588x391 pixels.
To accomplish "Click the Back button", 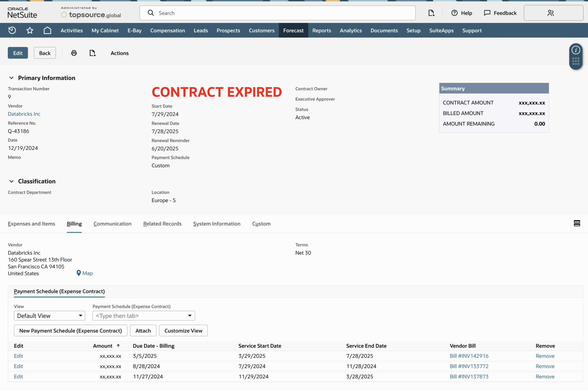I will (x=45, y=53).
